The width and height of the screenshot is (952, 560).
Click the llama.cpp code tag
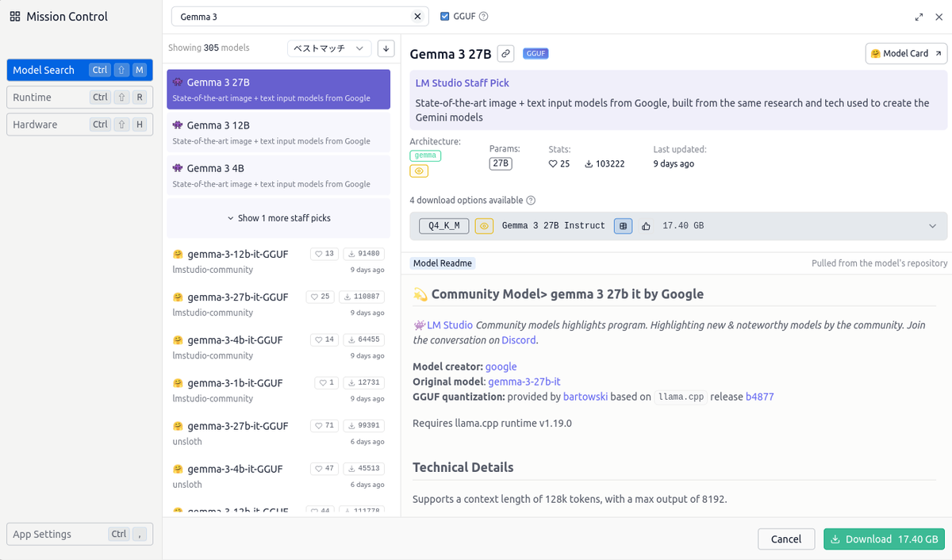681,397
